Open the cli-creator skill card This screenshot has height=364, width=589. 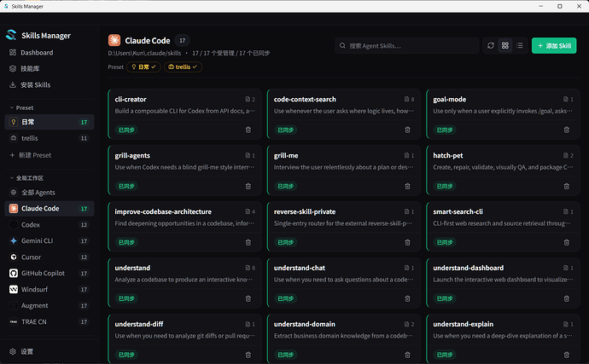click(x=185, y=114)
